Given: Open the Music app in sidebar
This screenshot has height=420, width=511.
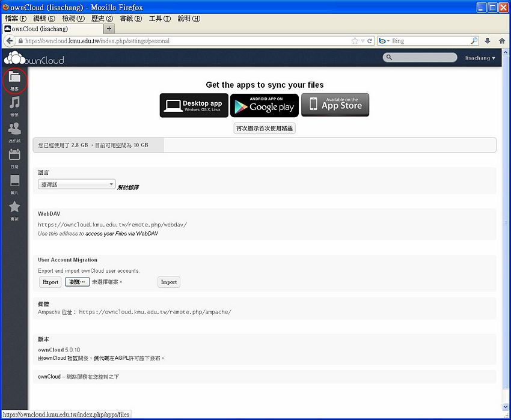Looking at the screenshot, I should (14, 106).
